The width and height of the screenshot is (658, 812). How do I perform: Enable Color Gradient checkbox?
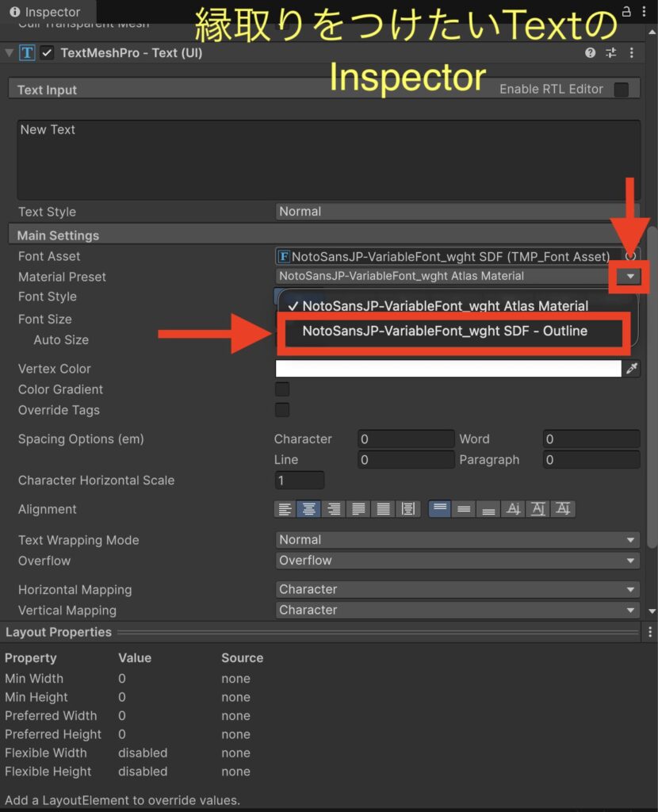point(282,389)
